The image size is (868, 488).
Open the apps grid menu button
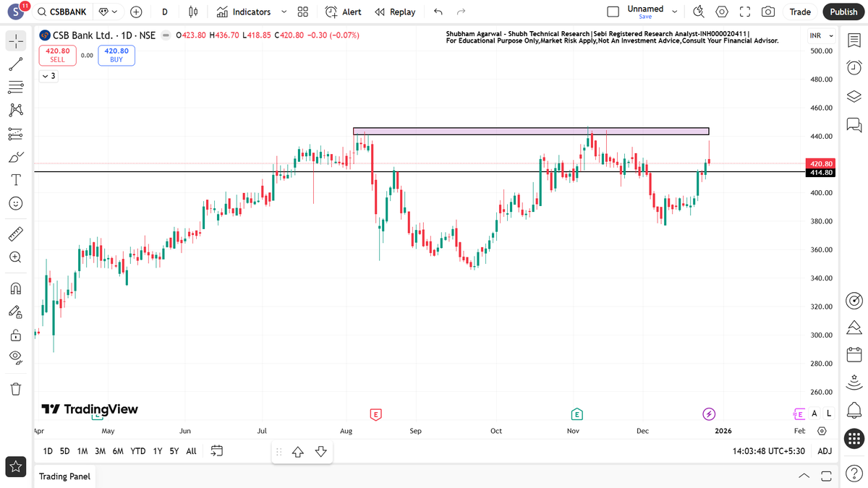(854, 438)
